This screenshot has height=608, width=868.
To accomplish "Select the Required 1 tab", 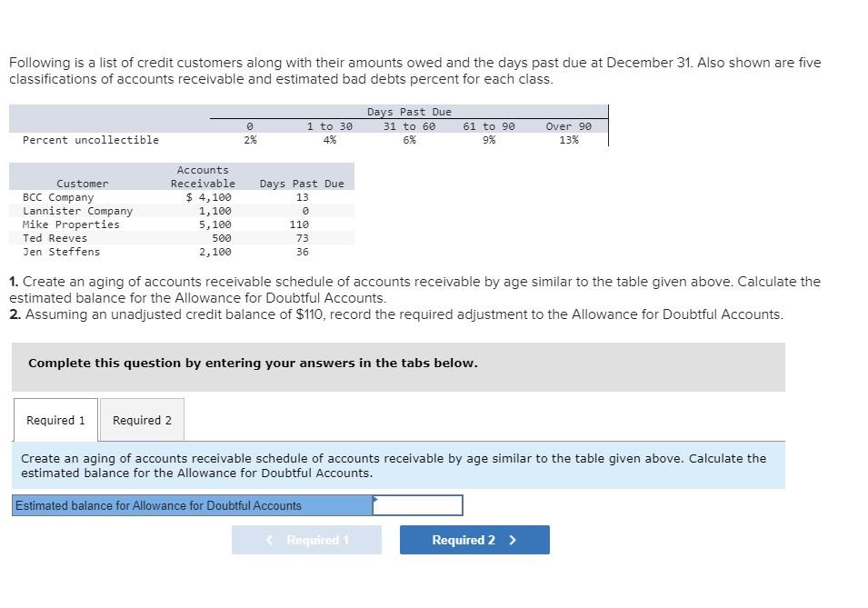I will tap(55, 419).
